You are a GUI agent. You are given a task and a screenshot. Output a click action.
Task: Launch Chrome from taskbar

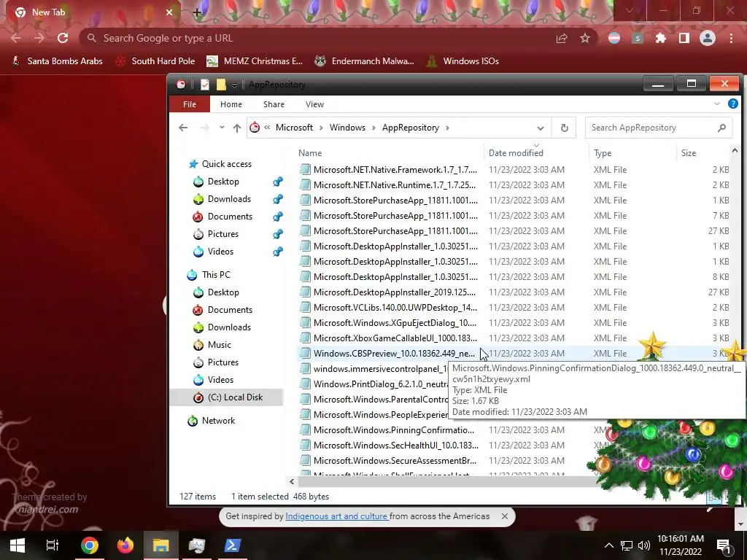(90, 545)
